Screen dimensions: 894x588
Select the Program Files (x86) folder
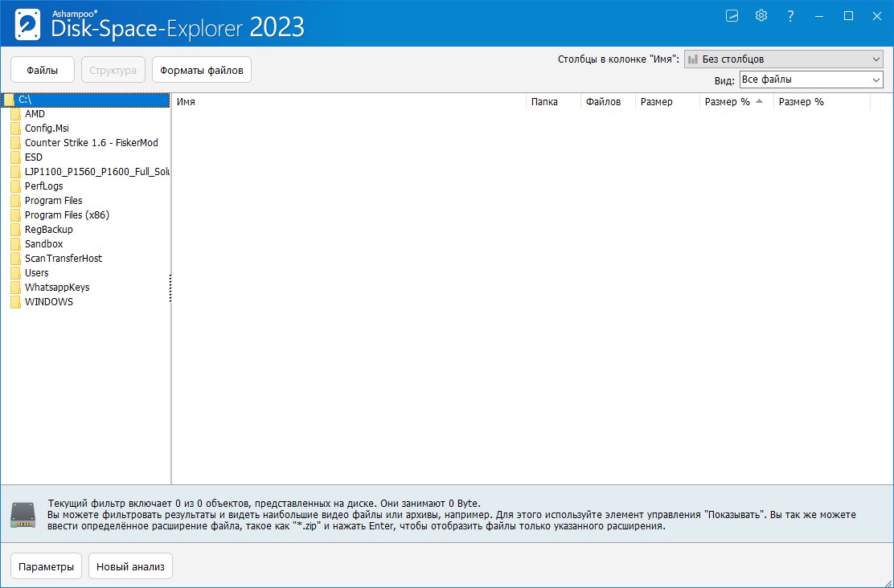click(x=67, y=214)
